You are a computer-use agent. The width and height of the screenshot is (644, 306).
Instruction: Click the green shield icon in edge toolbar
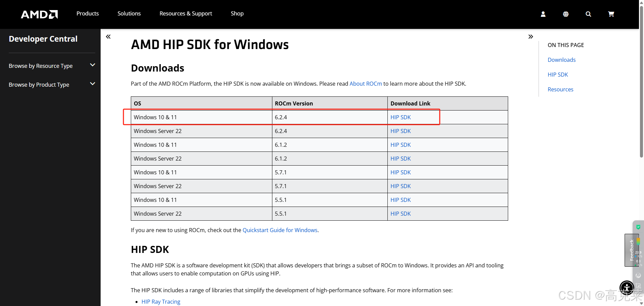click(x=638, y=227)
